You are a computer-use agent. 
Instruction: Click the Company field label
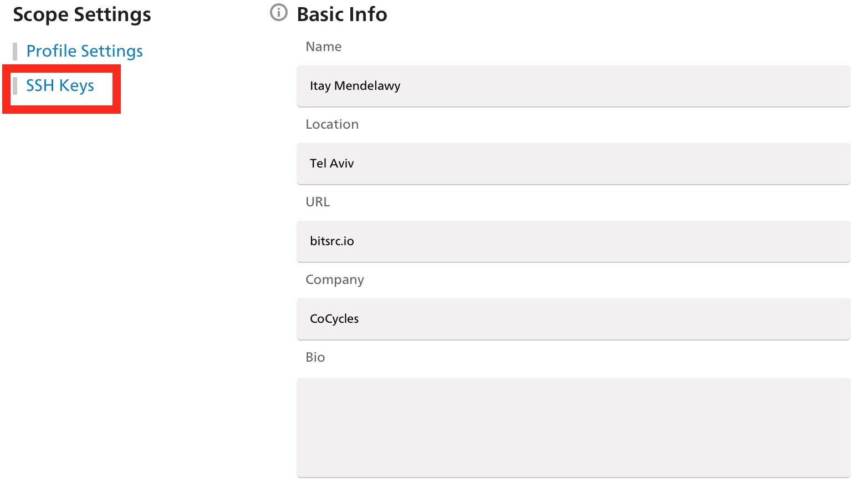click(x=335, y=280)
